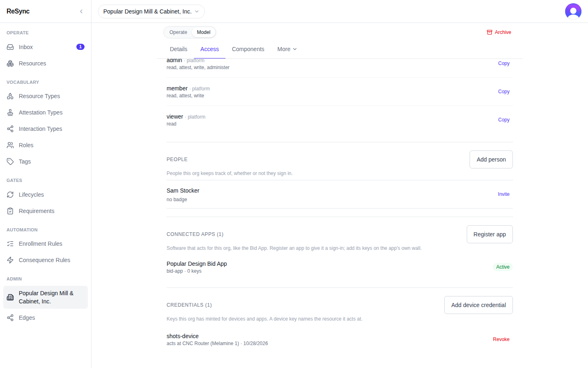Open Inbox via its tray icon
The image size is (588, 368).
click(x=10, y=47)
